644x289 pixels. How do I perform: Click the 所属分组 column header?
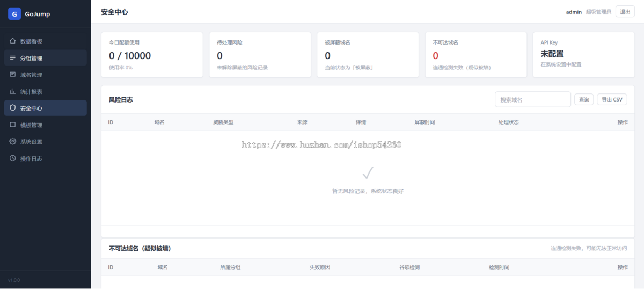click(x=230, y=267)
